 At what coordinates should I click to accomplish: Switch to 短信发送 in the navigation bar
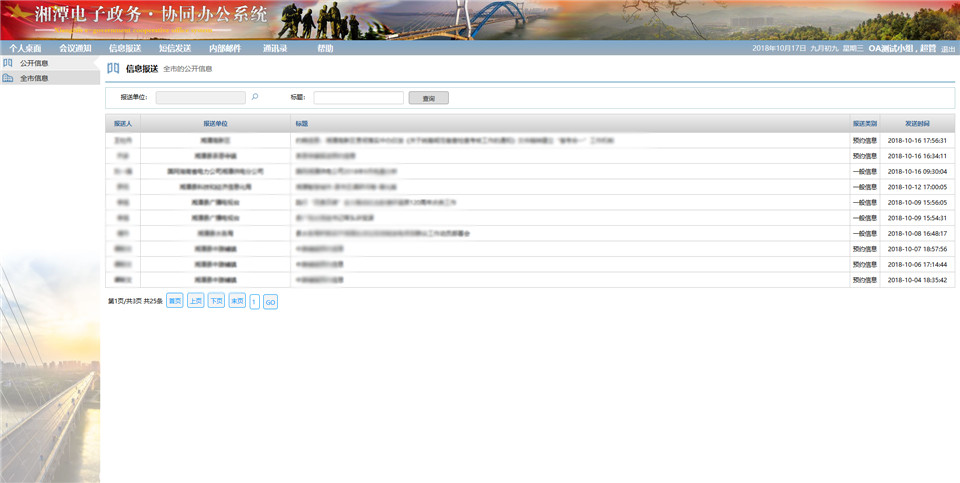click(x=175, y=48)
